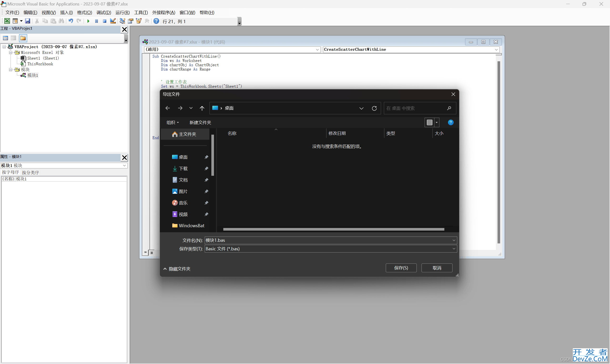This screenshot has height=364, width=610.
Task: Click Full Module View button at code window bottom
Action: tap(152, 253)
